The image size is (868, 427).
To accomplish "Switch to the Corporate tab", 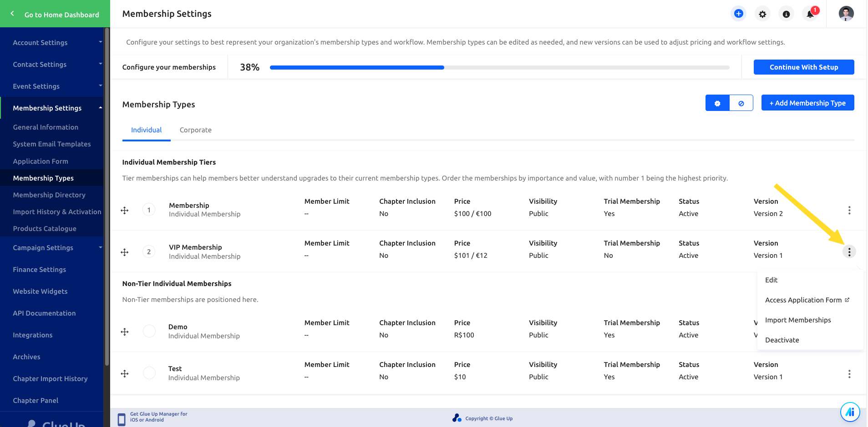I will (195, 130).
